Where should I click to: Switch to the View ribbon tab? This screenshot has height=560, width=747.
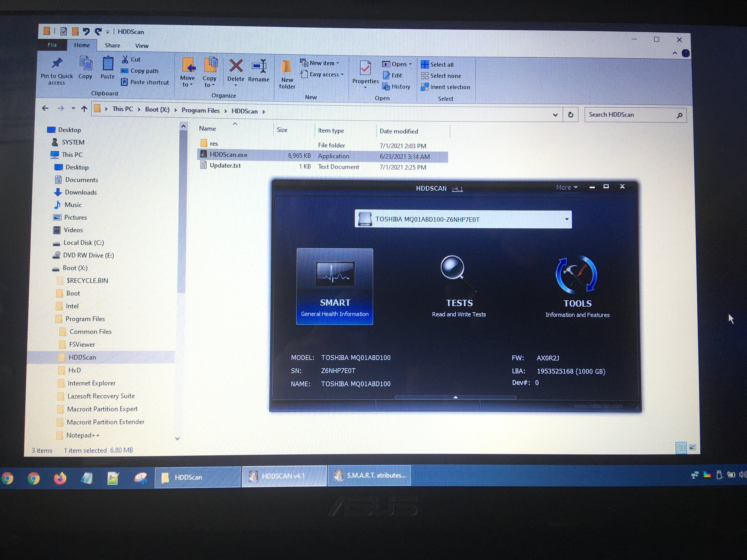click(141, 45)
